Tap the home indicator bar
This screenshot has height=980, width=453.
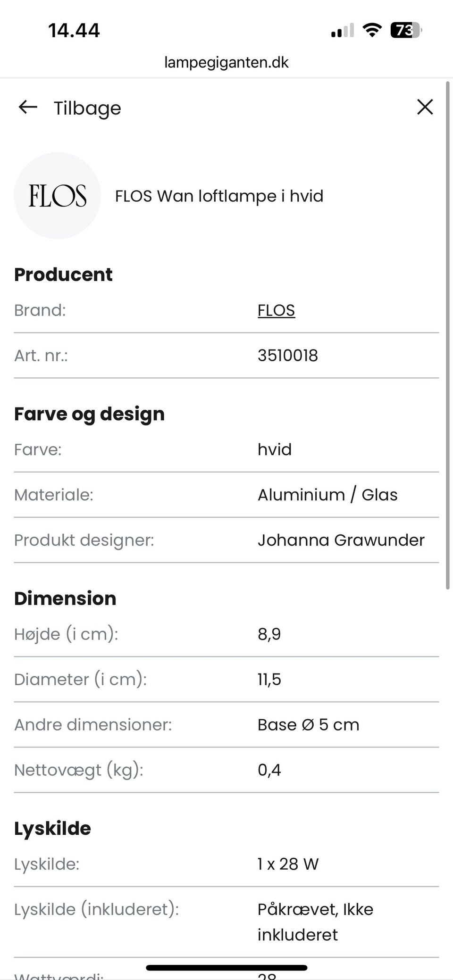click(x=226, y=968)
